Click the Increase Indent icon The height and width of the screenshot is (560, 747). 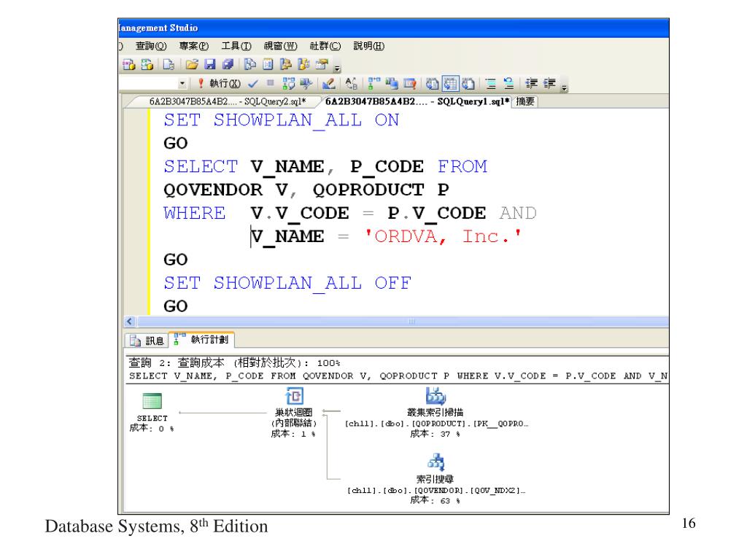550,84
